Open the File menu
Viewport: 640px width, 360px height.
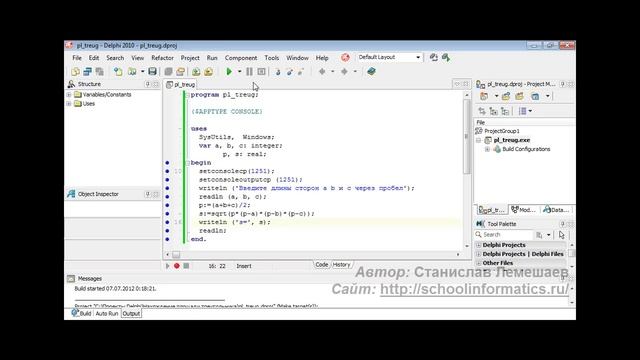77,58
